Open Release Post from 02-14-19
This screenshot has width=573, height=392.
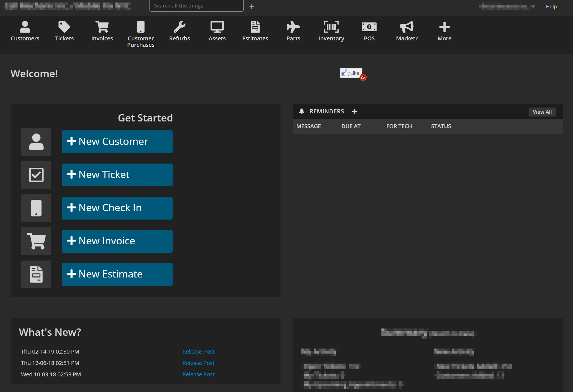tap(198, 352)
